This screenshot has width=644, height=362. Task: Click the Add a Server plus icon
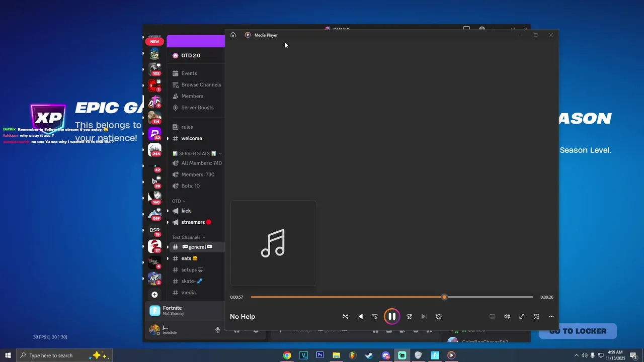[154, 295]
